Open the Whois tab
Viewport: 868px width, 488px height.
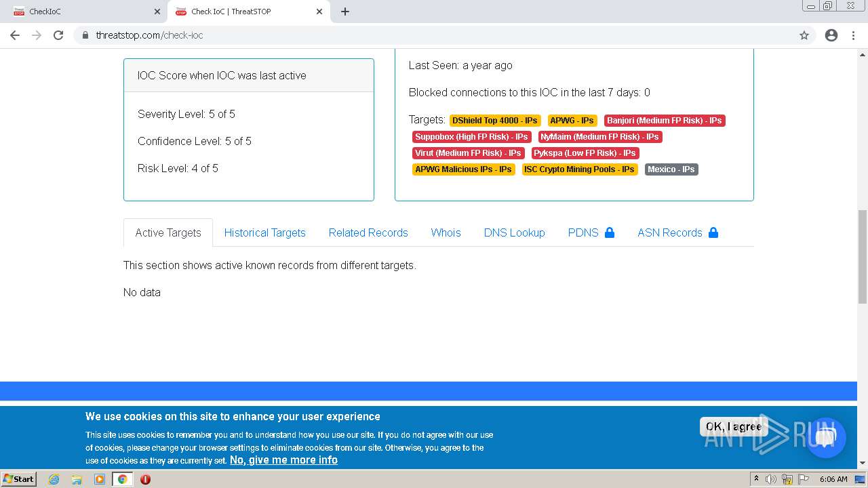[446, 232]
